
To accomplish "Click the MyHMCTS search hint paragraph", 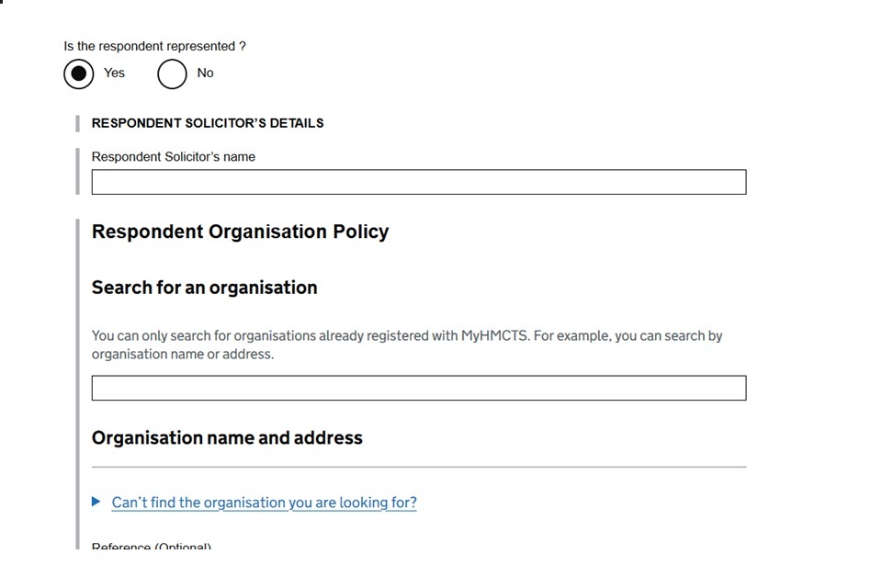I will (406, 345).
